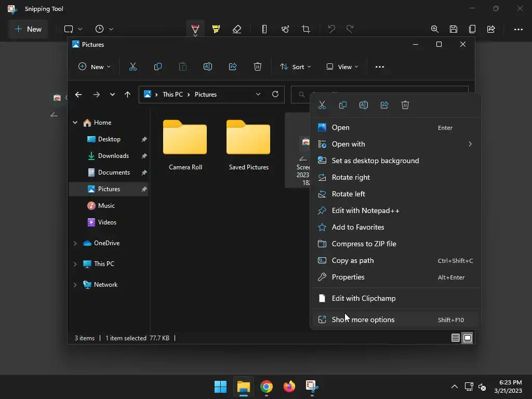The width and height of the screenshot is (532, 399).
Task: Click the context menu Copy icon
Action: tap(343, 105)
